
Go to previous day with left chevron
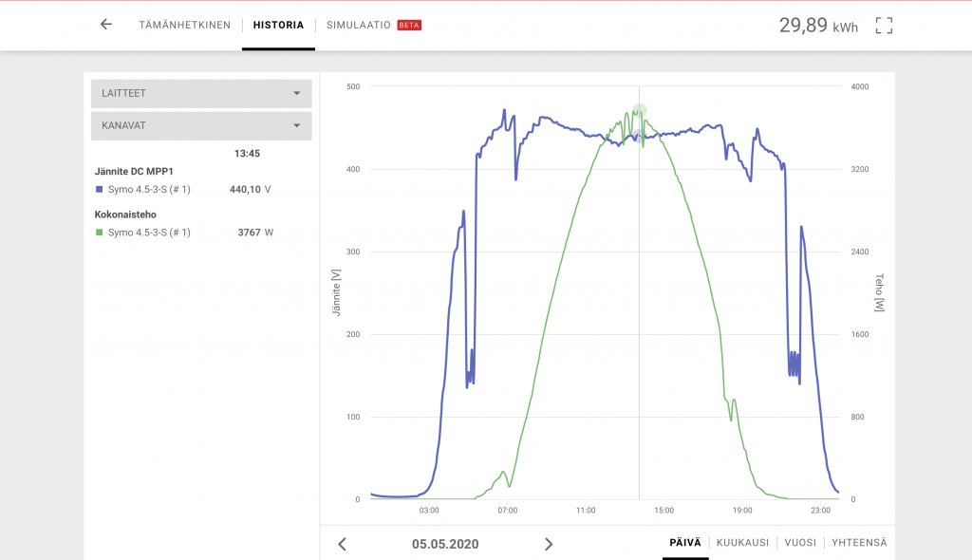click(343, 544)
